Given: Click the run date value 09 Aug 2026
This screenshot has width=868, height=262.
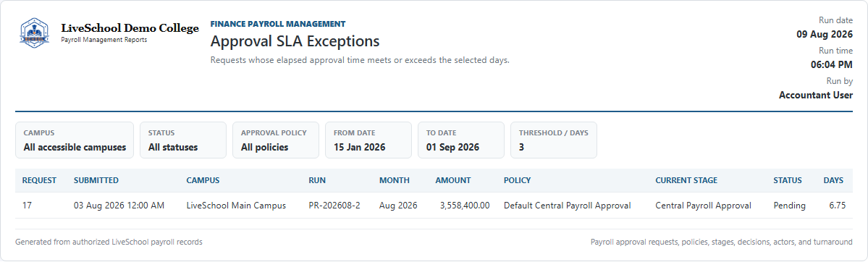Looking at the screenshot, I should tap(825, 34).
